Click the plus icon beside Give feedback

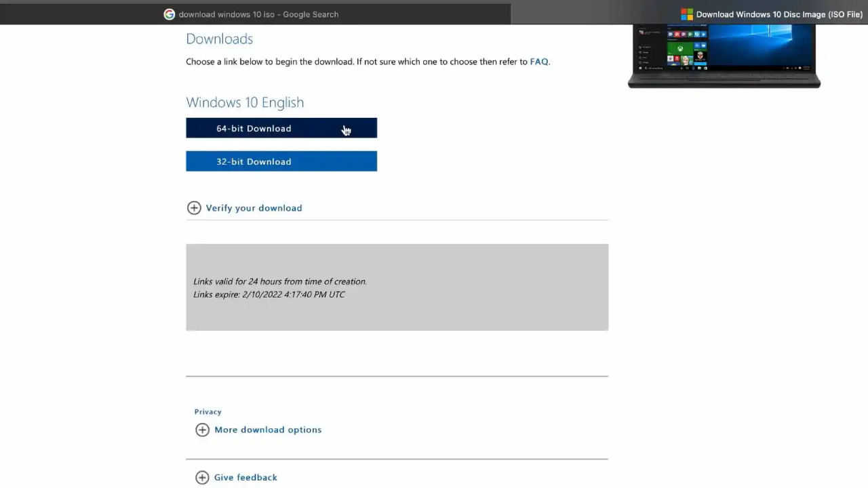pos(202,478)
